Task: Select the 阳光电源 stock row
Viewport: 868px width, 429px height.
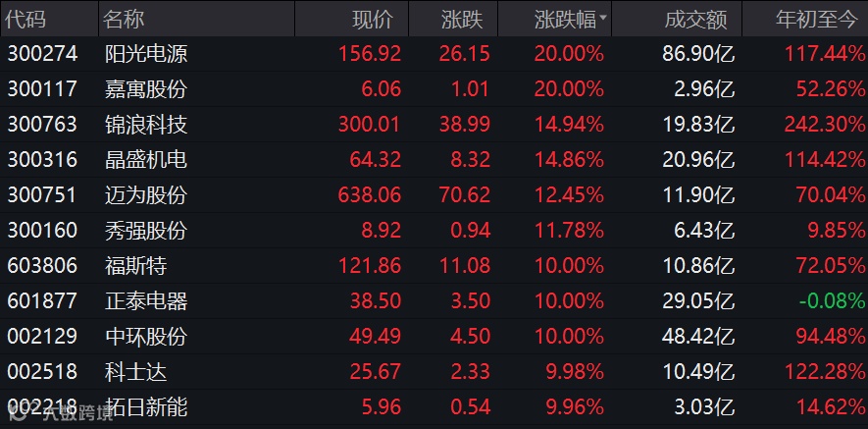Action: (434, 54)
